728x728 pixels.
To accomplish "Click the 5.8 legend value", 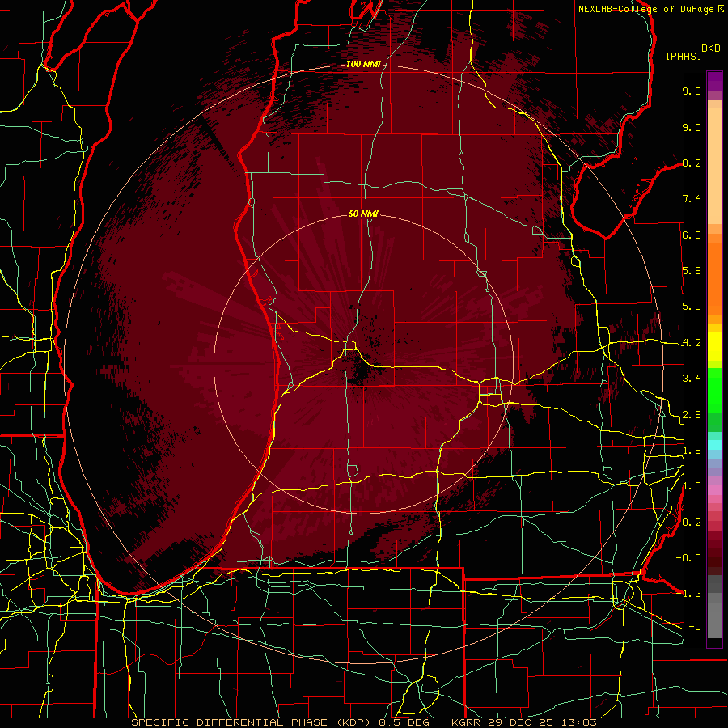I will pos(692,271).
